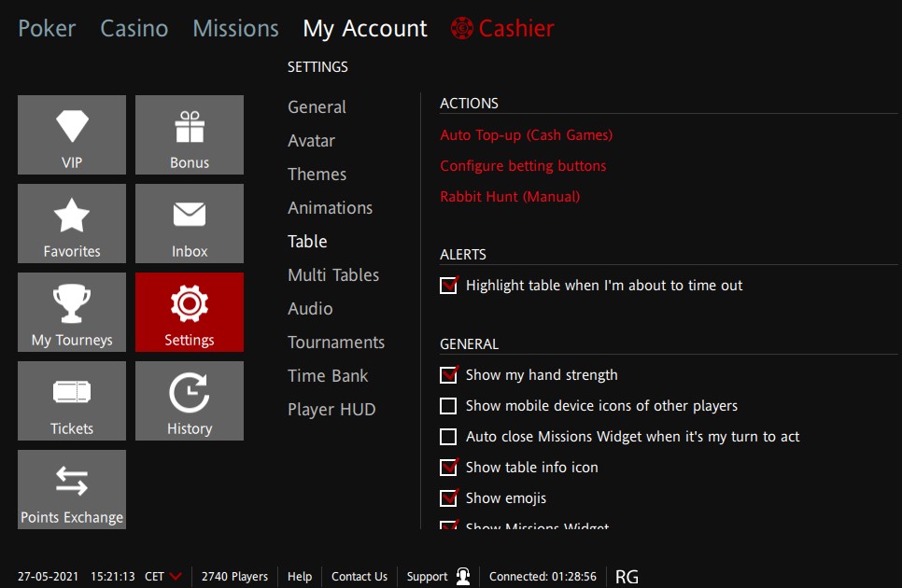Open Audio settings section

[310, 309]
